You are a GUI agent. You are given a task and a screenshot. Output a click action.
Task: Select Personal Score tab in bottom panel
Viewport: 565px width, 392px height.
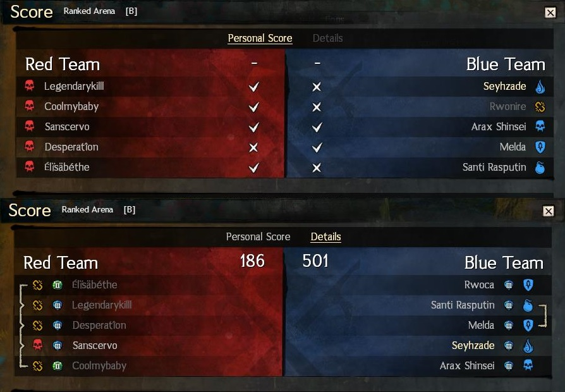pos(258,236)
